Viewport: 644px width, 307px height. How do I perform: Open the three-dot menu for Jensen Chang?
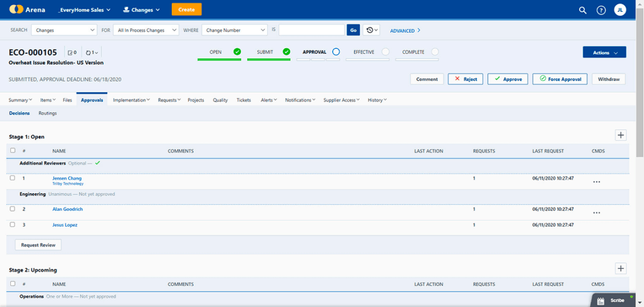[x=596, y=182]
